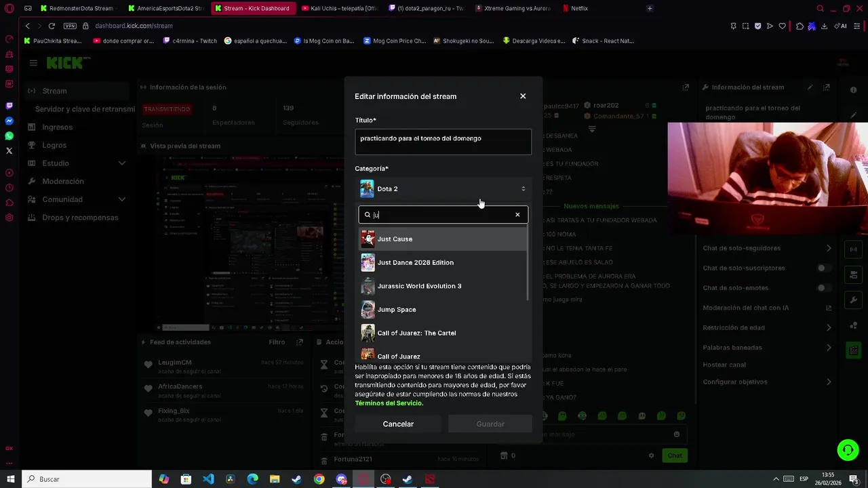Image resolution: width=868 pixels, height=488 pixels.
Task: Select Just Dance 2026 Edition category
Action: pyautogui.click(x=443, y=262)
